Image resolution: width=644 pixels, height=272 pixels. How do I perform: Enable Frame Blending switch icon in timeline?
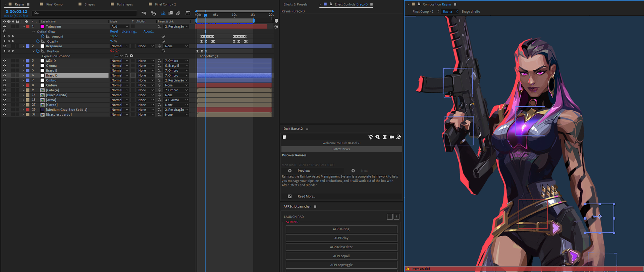(x=171, y=13)
